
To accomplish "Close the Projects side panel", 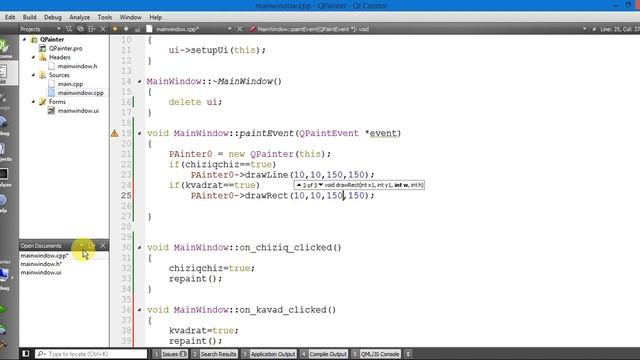I will [103, 29].
